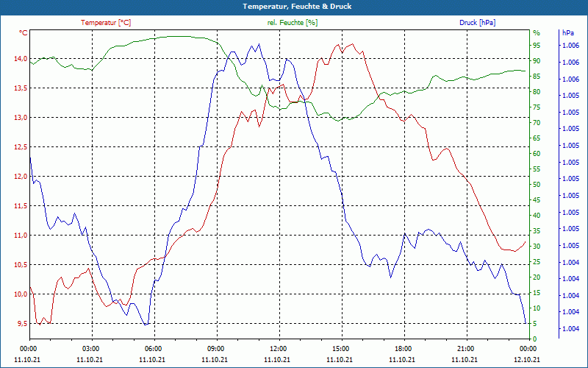The image size is (588, 368).
Task: Click the '13,5' temperature axis value
Action: click(21, 88)
